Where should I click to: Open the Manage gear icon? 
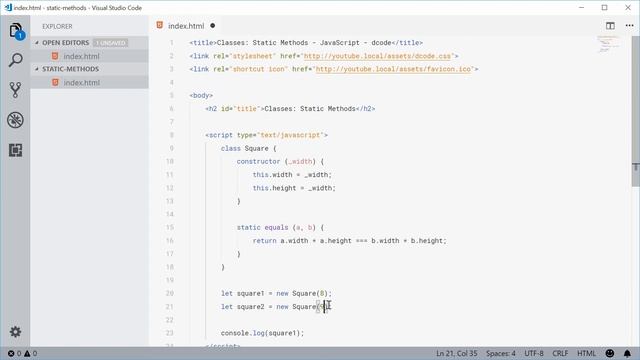(16, 331)
